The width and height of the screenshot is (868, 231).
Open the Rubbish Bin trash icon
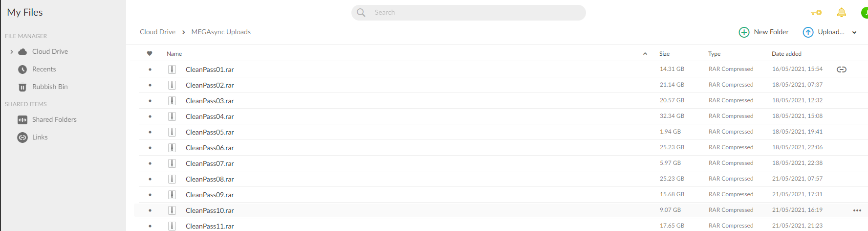click(22, 87)
